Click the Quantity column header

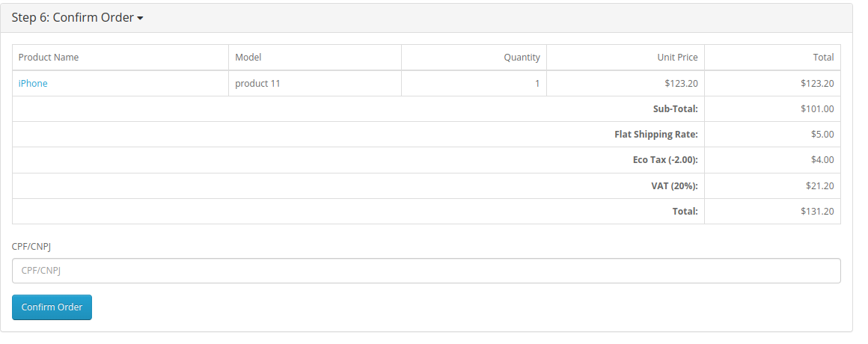tap(522, 58)
